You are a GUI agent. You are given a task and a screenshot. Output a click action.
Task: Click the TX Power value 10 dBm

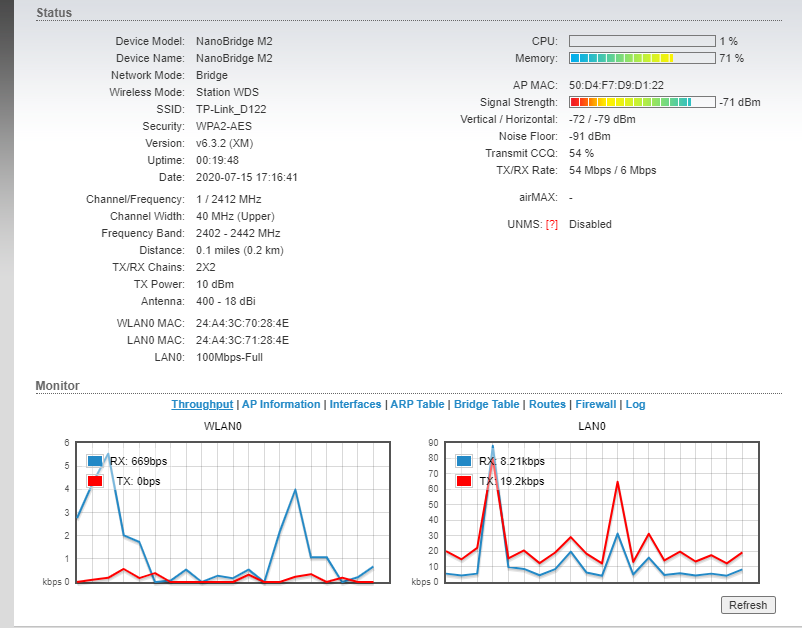click(215, 284)
